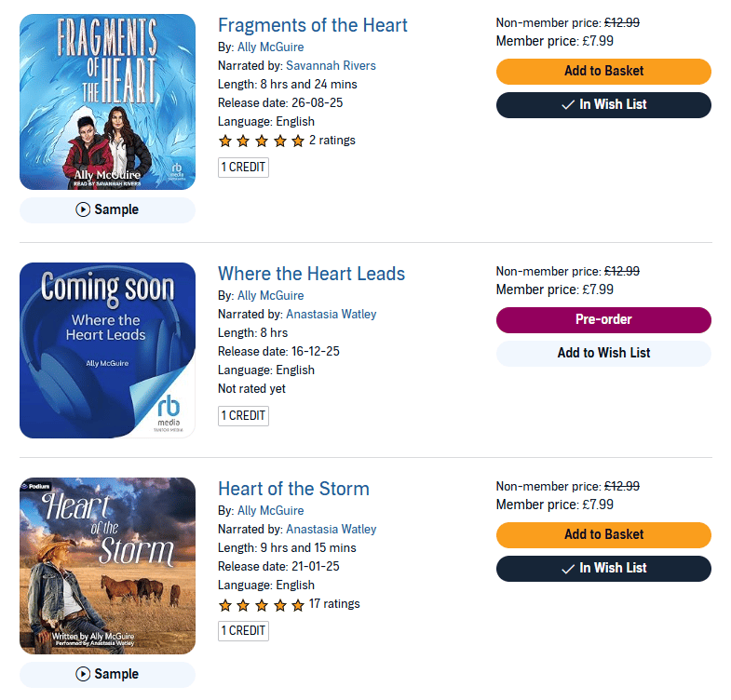Open the Where the Heart Leads title link
The width and height of the screenshot is (731, 700).
point(311,274)
